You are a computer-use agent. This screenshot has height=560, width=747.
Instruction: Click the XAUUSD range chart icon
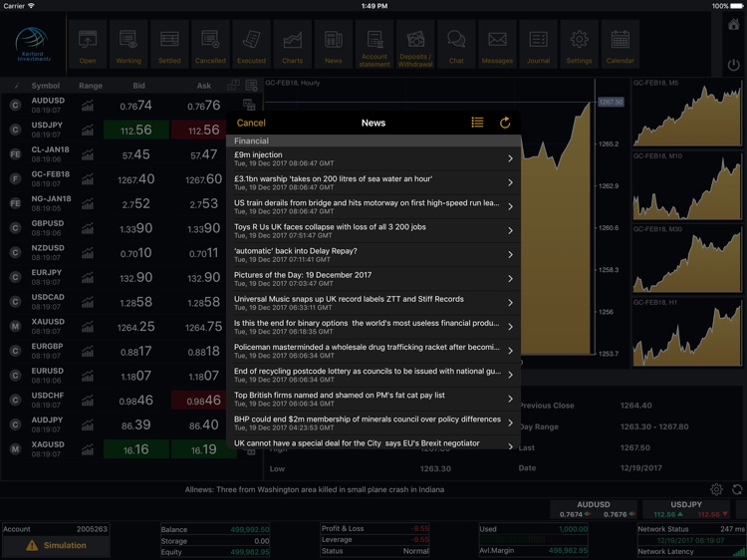pos(88,327)
